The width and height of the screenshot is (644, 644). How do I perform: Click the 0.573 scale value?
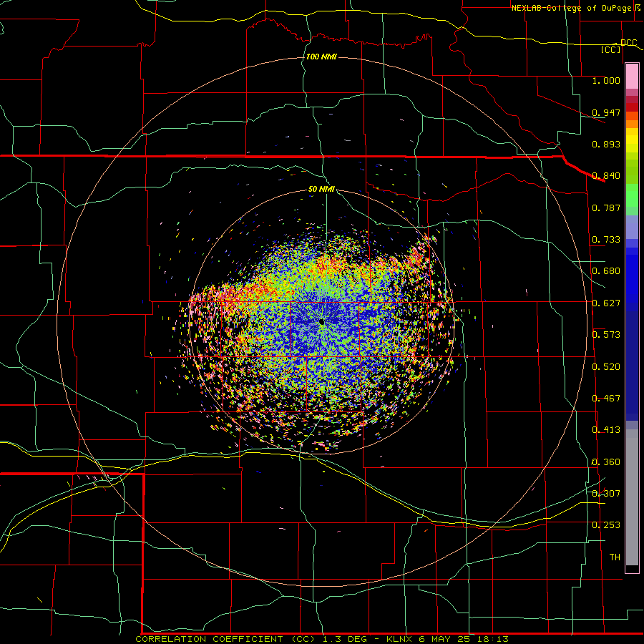pyautogui.click(x=606, y=335)
